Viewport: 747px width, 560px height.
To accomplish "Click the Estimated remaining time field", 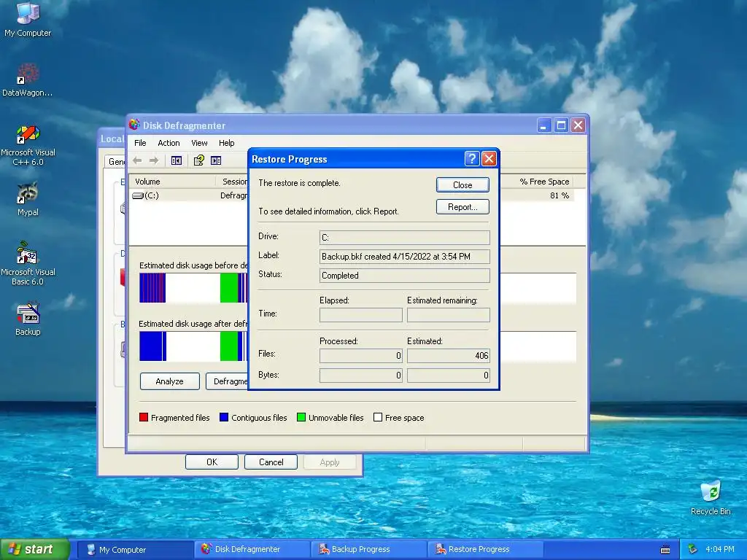I will pos(449,315).
